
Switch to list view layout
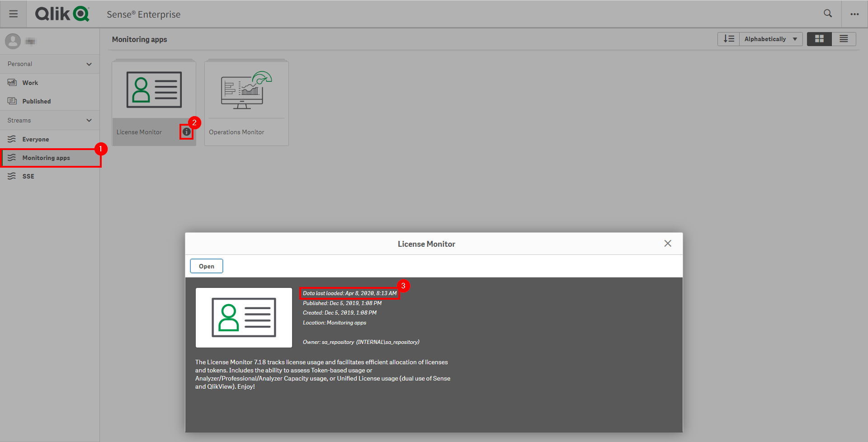tap(844, 39)
